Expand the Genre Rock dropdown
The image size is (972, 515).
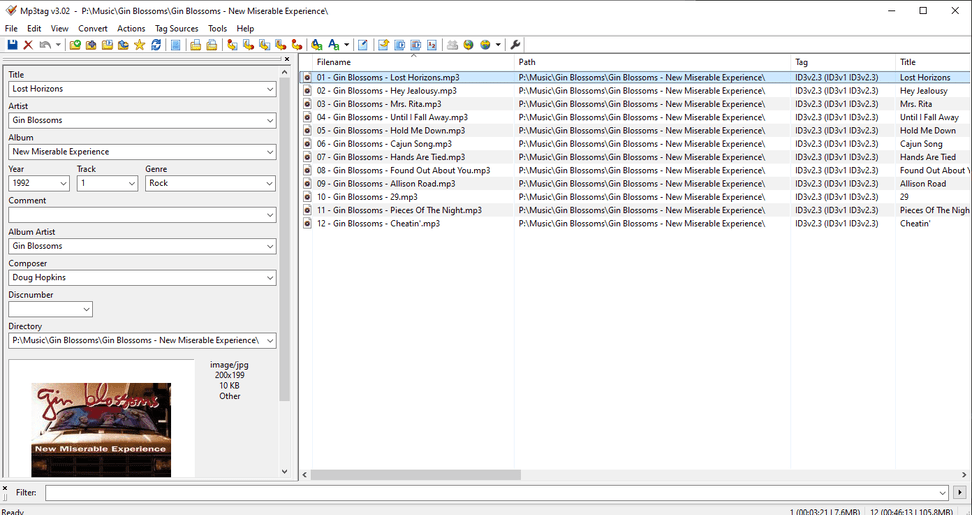(270, 183)
